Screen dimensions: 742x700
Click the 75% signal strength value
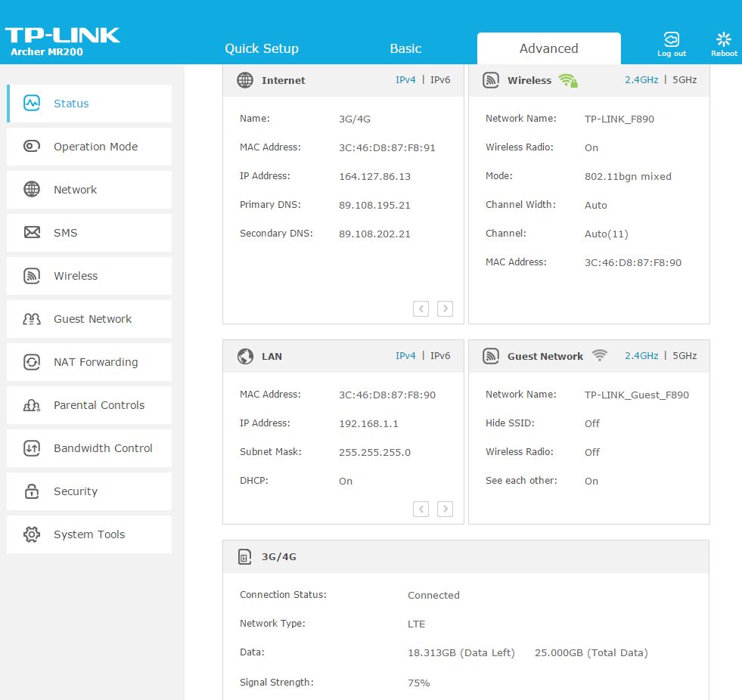pos(419,683)
